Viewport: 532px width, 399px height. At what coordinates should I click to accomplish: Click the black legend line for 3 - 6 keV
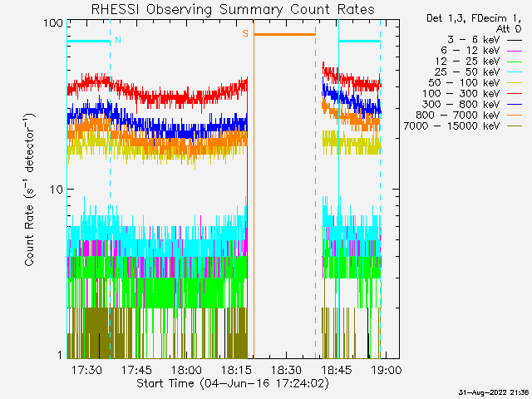[515, 40]
